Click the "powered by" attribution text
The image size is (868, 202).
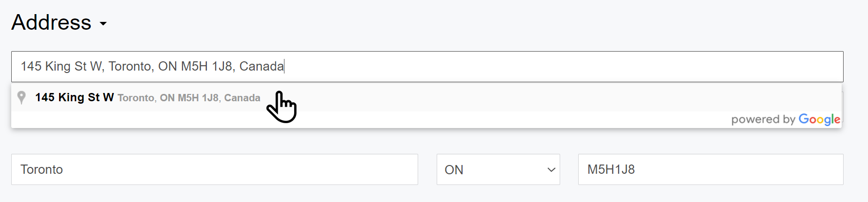[x=763, y=120]
